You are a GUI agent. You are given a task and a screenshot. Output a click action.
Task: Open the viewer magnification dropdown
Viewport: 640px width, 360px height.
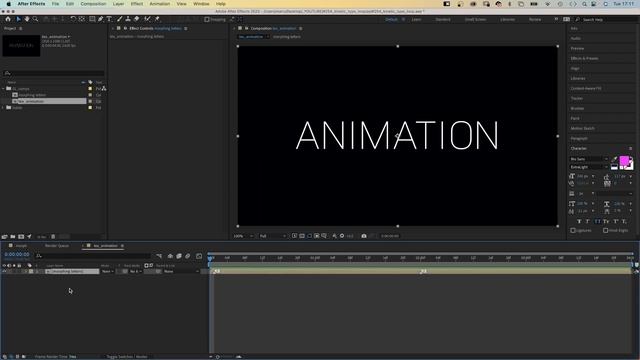tap(243, 236)
